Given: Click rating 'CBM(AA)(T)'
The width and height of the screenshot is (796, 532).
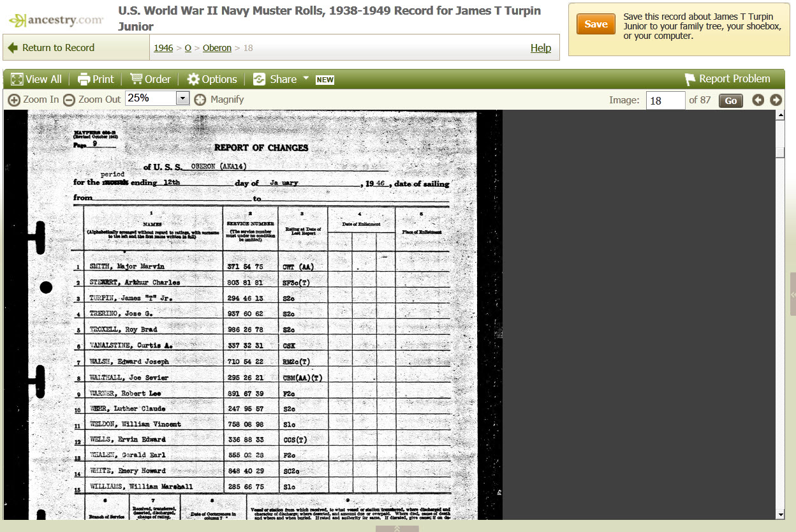Looking at the screenshot, I should pyautogui.click(x=302, y=378).
